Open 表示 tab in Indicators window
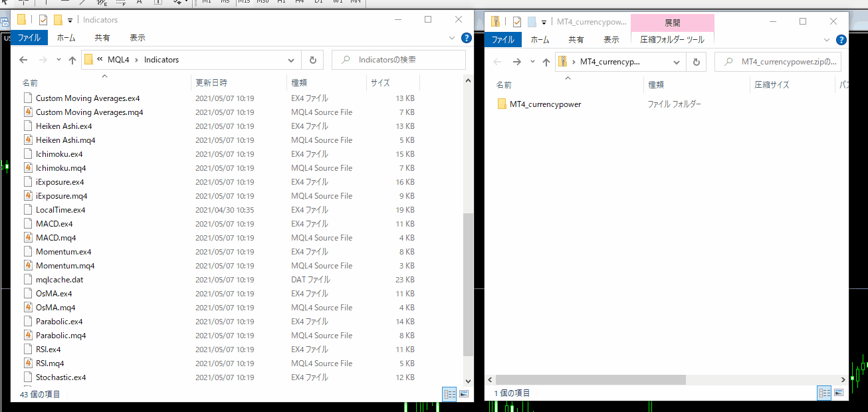 (138, 38)
